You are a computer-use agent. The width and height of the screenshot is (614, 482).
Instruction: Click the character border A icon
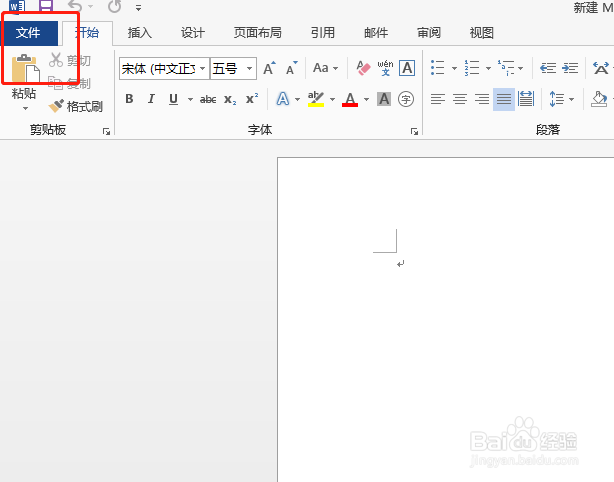[407, 68]
